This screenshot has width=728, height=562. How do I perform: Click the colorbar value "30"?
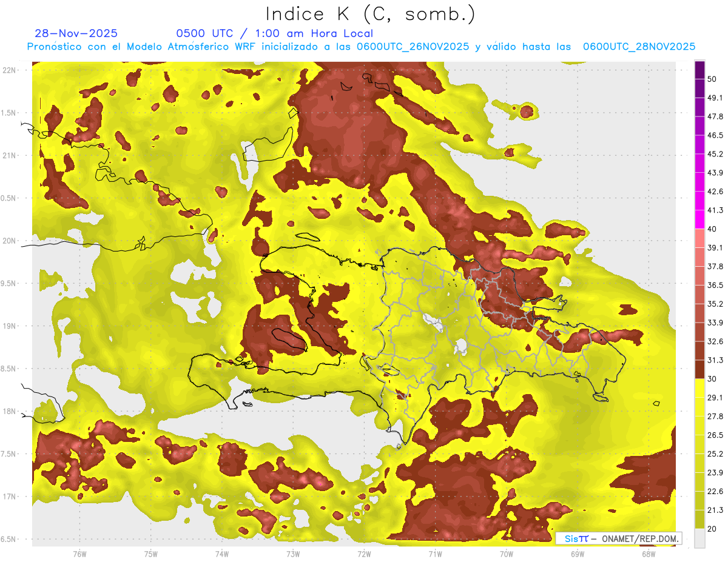click(712, 379)
